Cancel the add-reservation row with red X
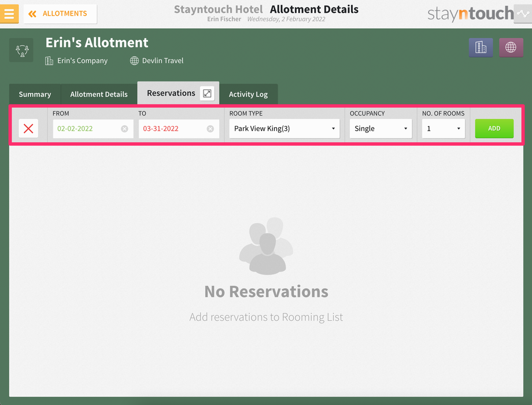Image resolution: width=532 pixels, height=405 pixels. 28,128
